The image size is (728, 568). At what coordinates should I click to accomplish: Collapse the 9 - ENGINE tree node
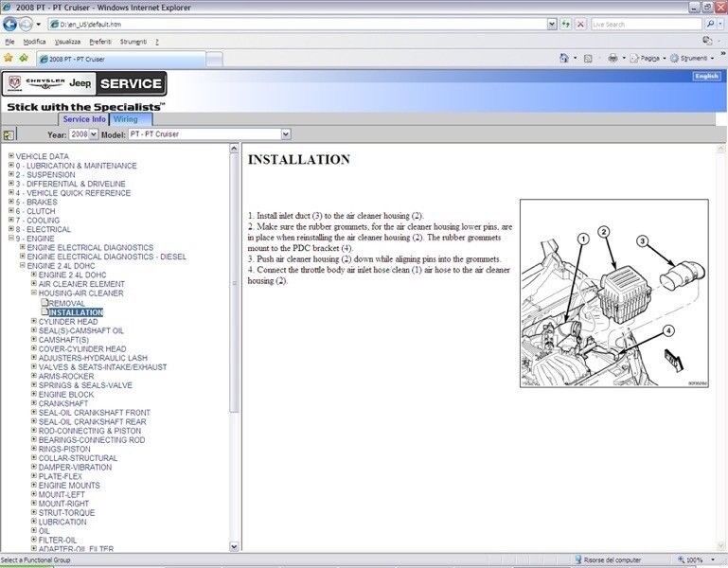coord(11,239)
